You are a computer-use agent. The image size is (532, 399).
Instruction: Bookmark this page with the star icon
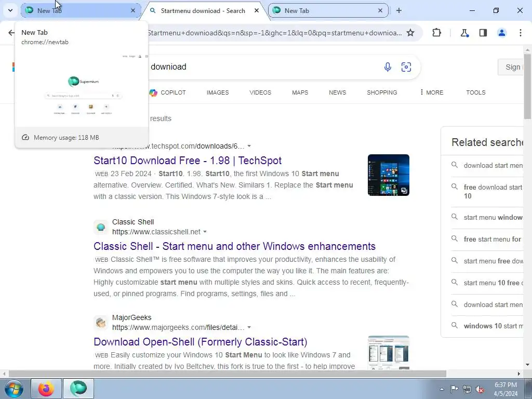(x=410, y=33)
